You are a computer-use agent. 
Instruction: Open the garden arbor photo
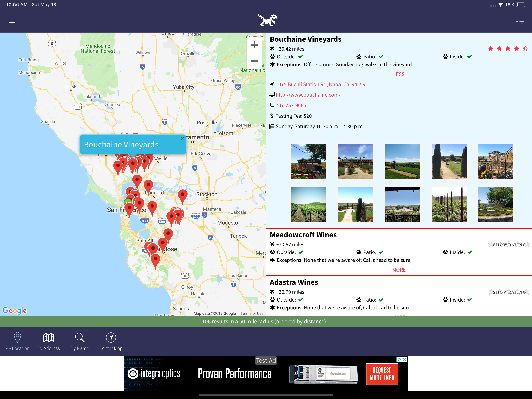point(496,162)
